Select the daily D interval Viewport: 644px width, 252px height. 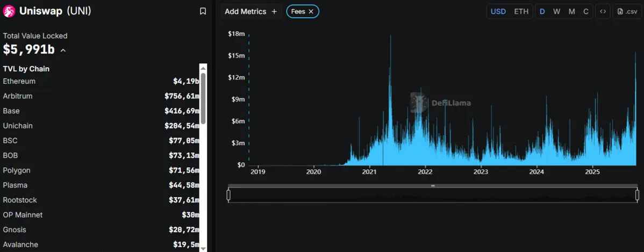542,11
